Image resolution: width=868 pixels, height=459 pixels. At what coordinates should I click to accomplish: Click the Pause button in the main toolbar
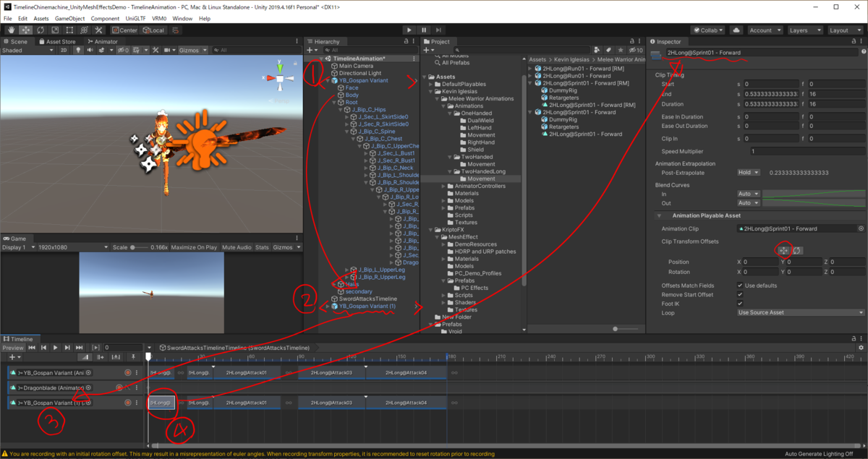pyautogui.click(x=424, y=30)
